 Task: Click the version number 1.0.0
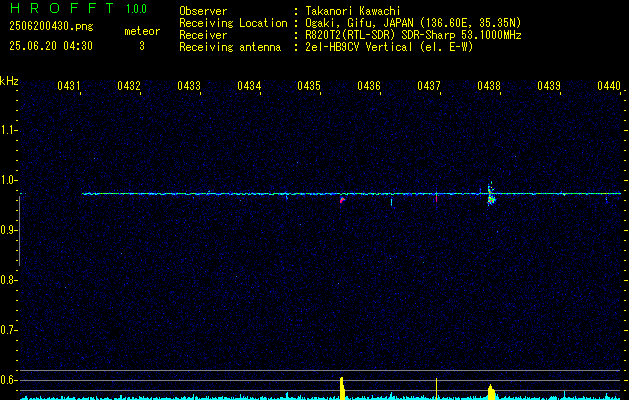[x=136, y=9]
